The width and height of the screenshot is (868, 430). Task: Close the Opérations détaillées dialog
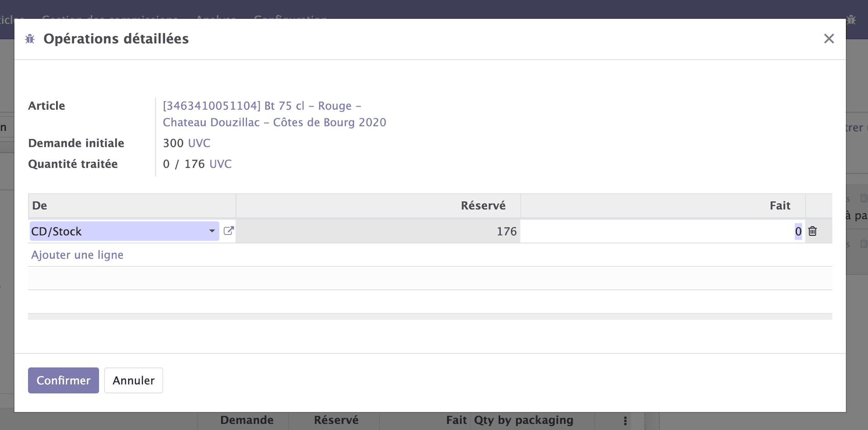829,38
